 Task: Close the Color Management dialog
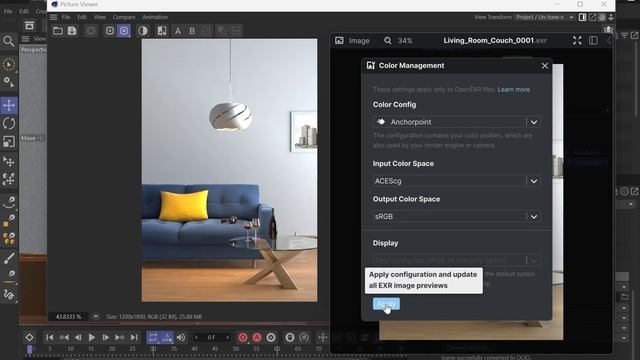click(544, 66)
